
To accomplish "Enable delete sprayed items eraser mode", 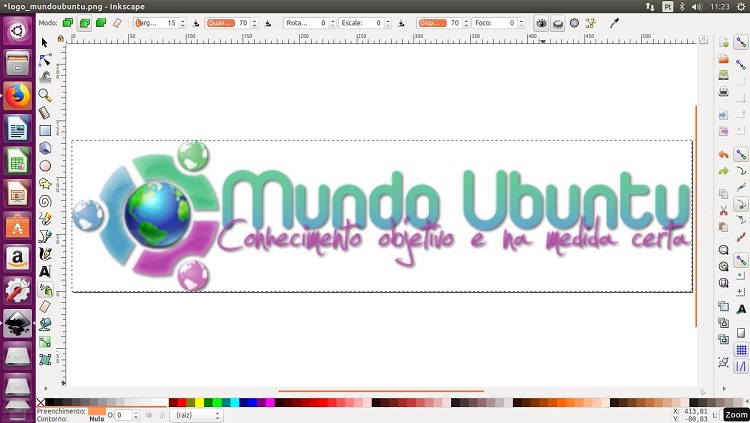I will tap(117, 22).
